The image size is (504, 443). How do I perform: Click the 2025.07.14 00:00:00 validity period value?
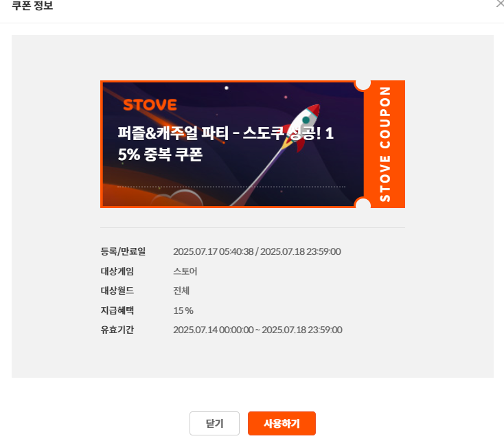click(x=214, y=330)
